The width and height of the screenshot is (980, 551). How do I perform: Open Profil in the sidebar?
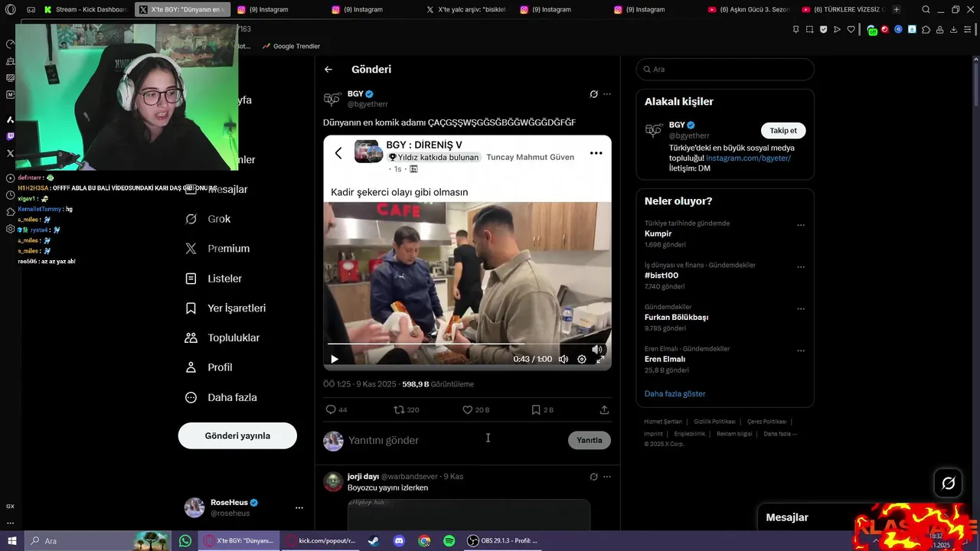pyautogui.click(x=210, y=368)
